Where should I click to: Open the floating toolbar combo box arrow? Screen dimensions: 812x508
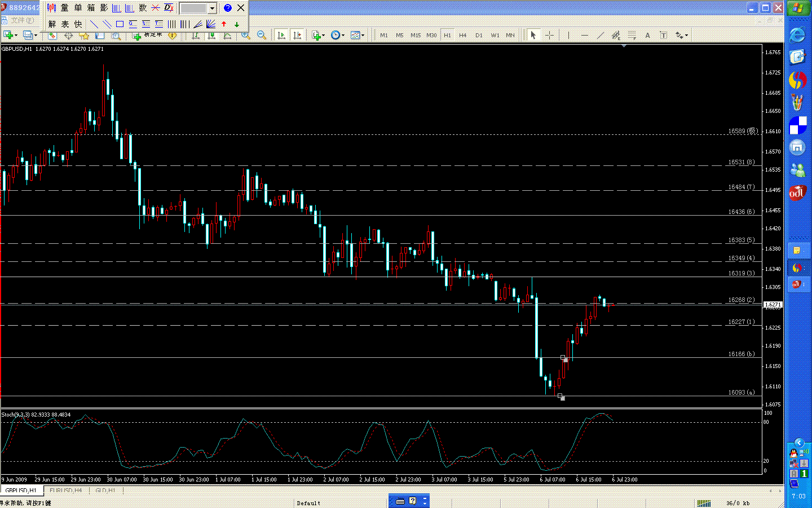point(212,8)
